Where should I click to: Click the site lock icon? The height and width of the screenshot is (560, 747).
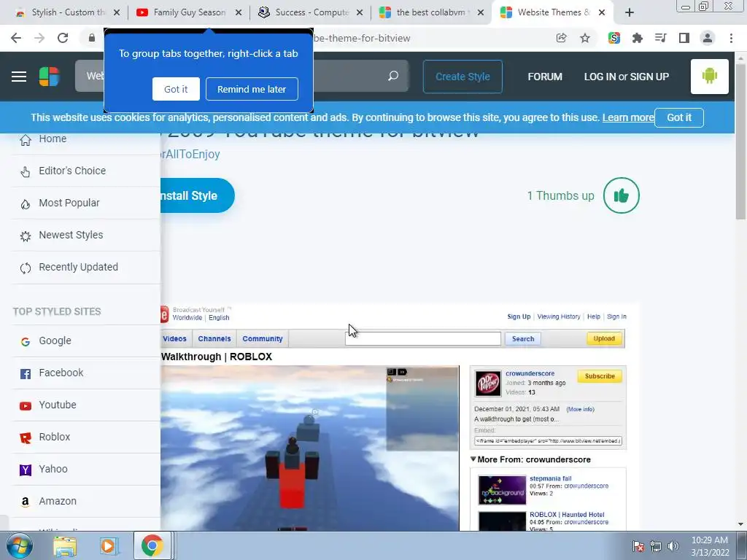click(91, 38)
